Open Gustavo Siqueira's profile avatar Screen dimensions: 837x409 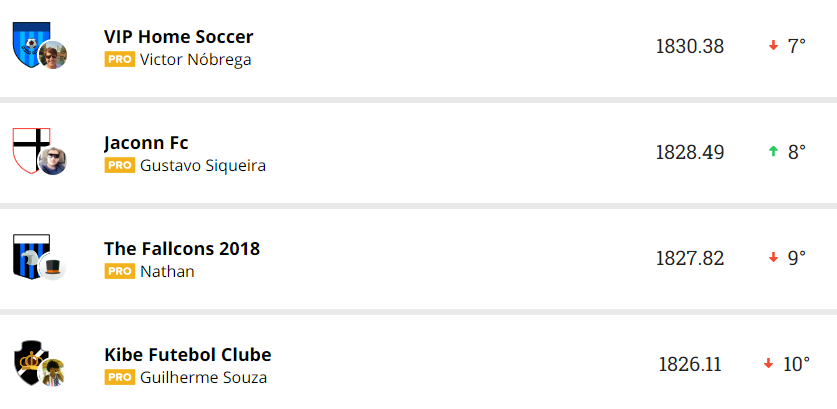pyautogui.click(x=53, y=161)
